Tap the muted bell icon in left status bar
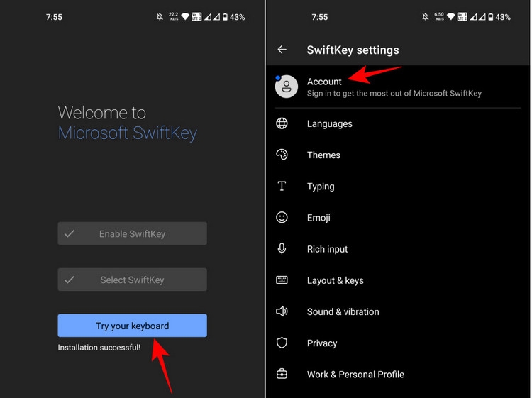The width and height of the screenshot is (532, 398). coord(160,16)
